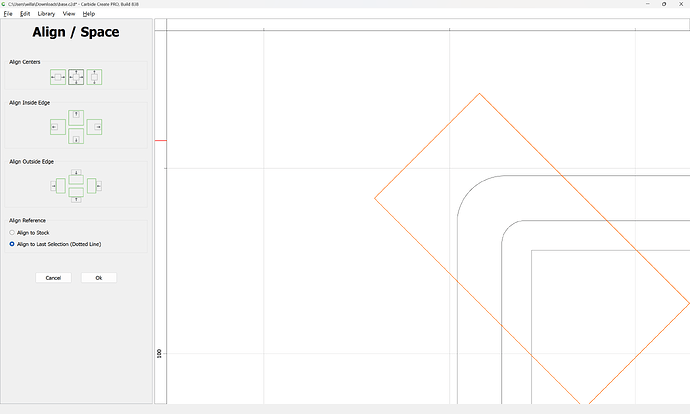
Task: Select Align to Last Selection radio button
Action: (12, 243)
